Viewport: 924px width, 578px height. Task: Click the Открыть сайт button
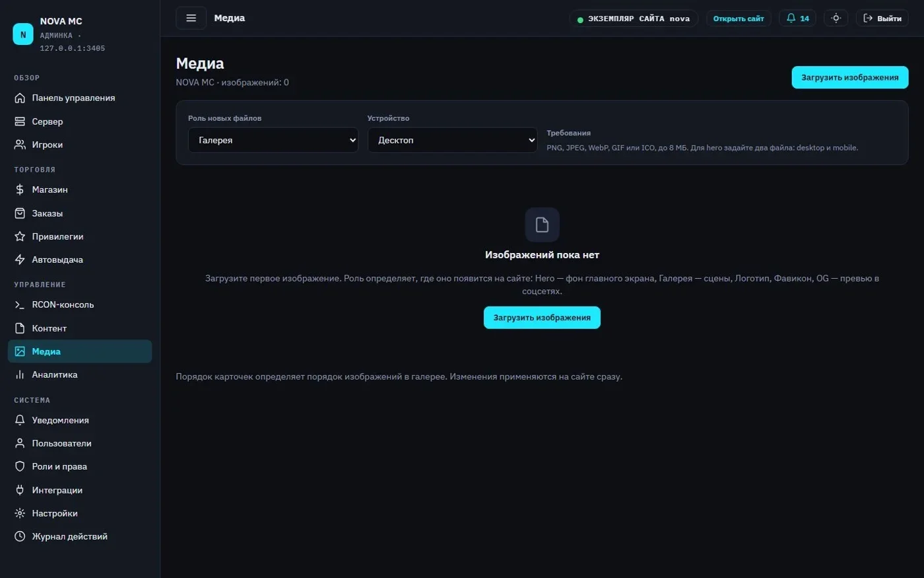click(739, 18)
